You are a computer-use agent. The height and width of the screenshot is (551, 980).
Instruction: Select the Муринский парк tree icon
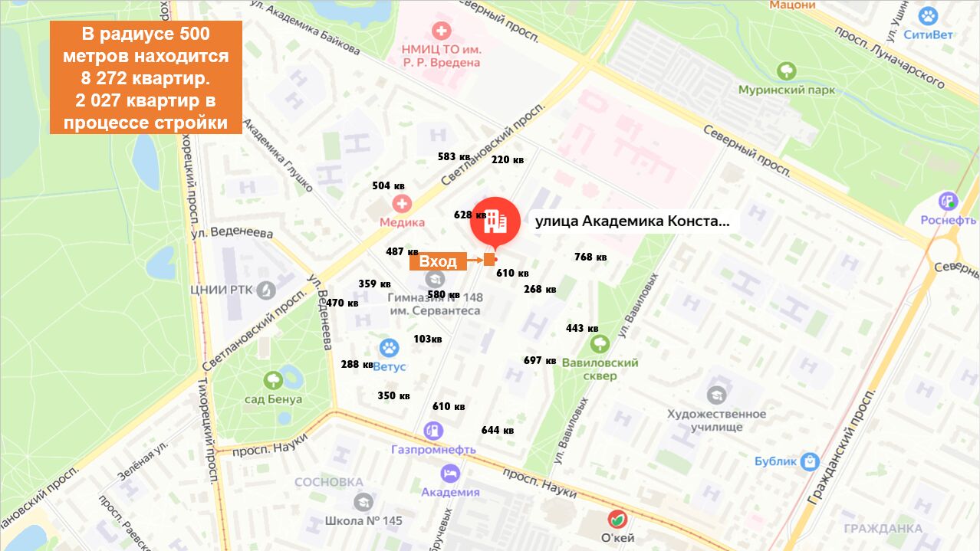point(786,71)
